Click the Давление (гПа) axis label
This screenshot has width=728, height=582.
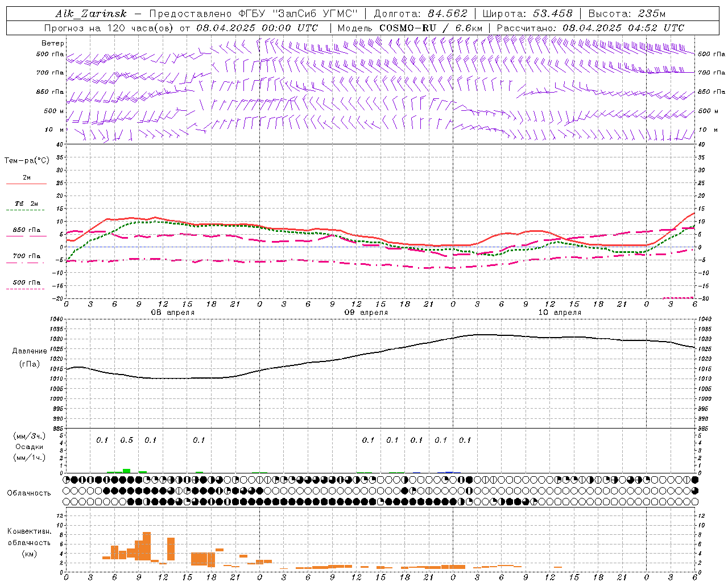click(x=30, y=357)
